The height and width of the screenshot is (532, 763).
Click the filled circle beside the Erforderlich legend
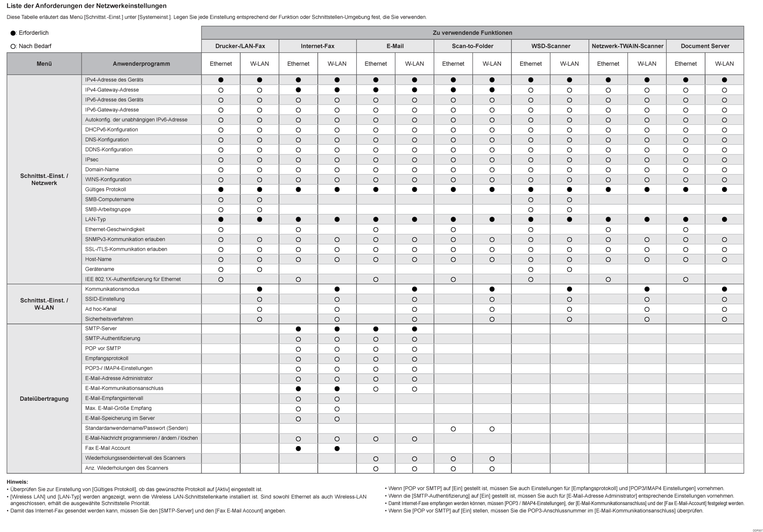[13, 33]
